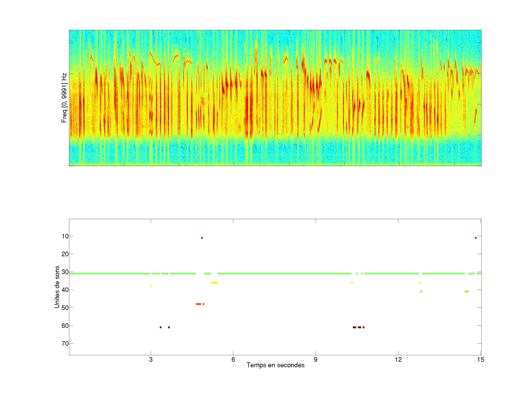The width and height of the screenshot is (532, 399).
Task: Click the leftmost dark red marker at unit 61
Action: [161, 327]
